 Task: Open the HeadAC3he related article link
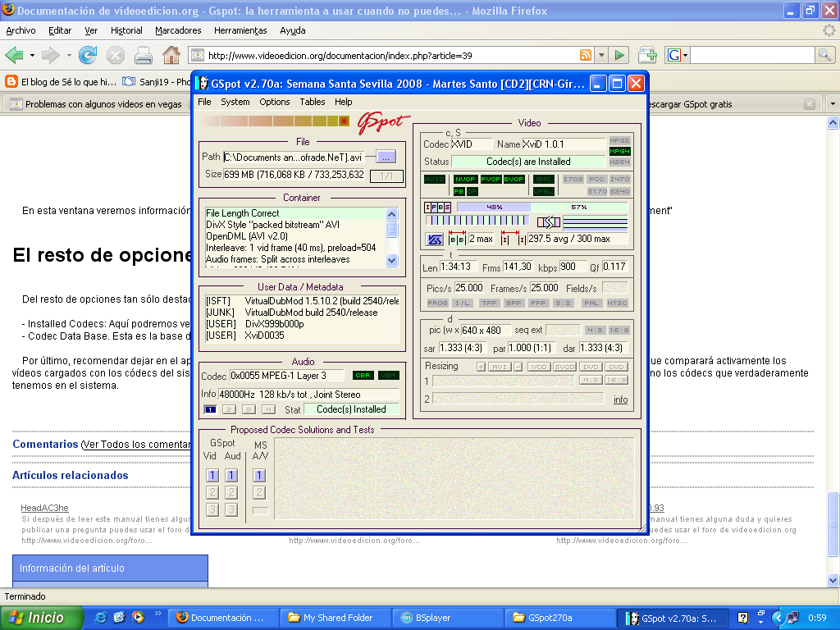[44, 508]
